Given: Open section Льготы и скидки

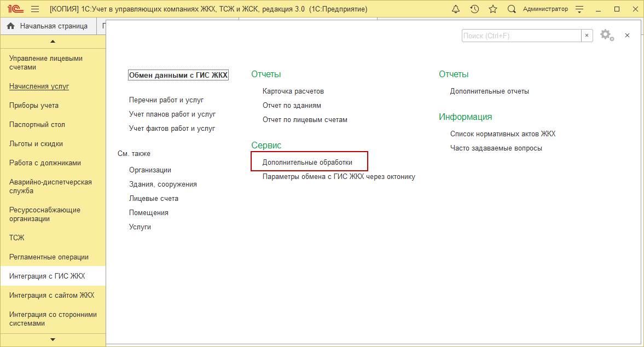Looking at the screenshot, I should pos(36,144).
